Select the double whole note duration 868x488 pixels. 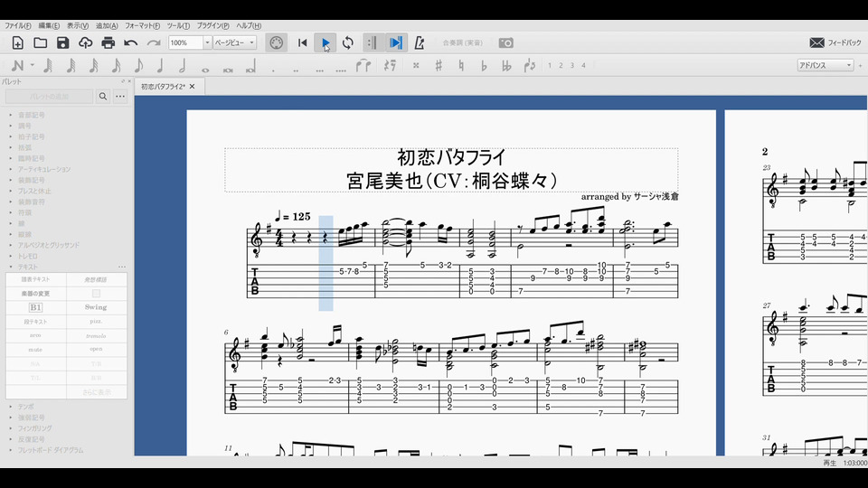click(228, 70)
